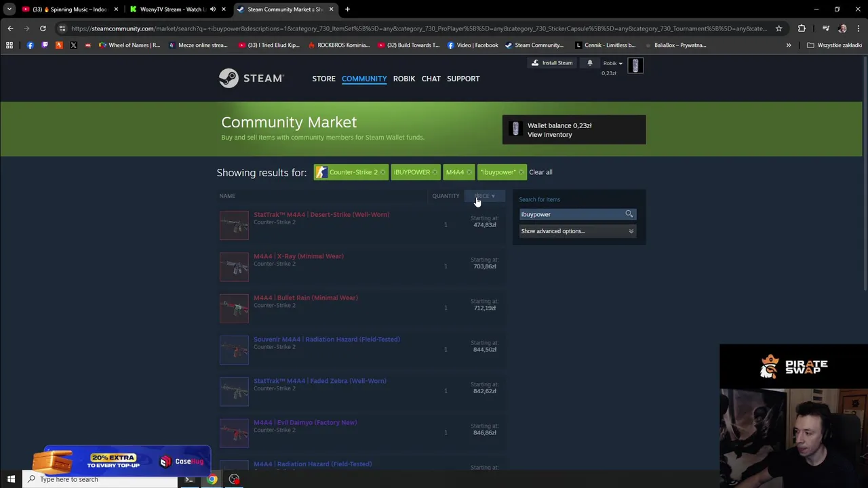Image resolution: width=868 pixels, height=488 pixels.
Task: Remove the Counter-Strike 2 filter tag
Action: 382,172
